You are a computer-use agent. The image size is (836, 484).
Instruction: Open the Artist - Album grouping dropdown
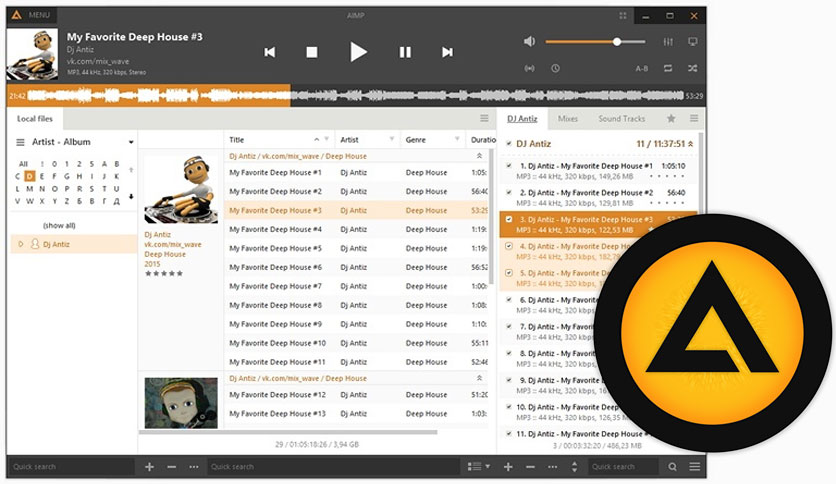(131, 142)
